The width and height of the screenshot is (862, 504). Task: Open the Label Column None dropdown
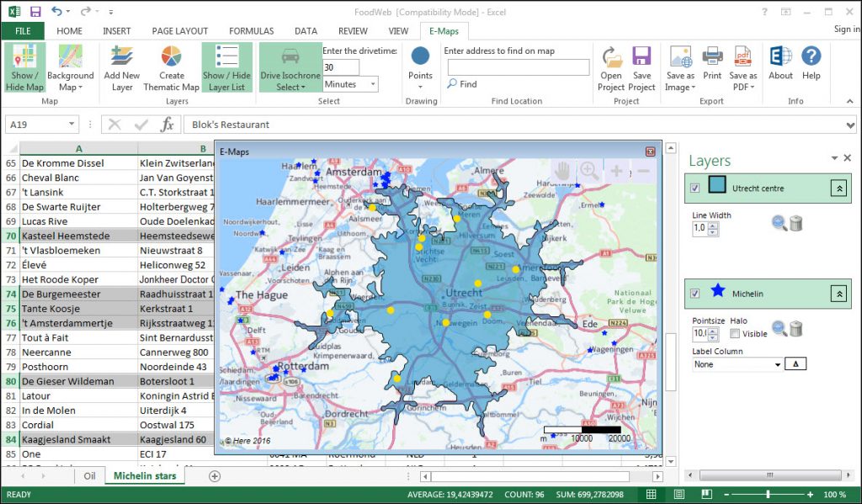[x=777, y=364]
